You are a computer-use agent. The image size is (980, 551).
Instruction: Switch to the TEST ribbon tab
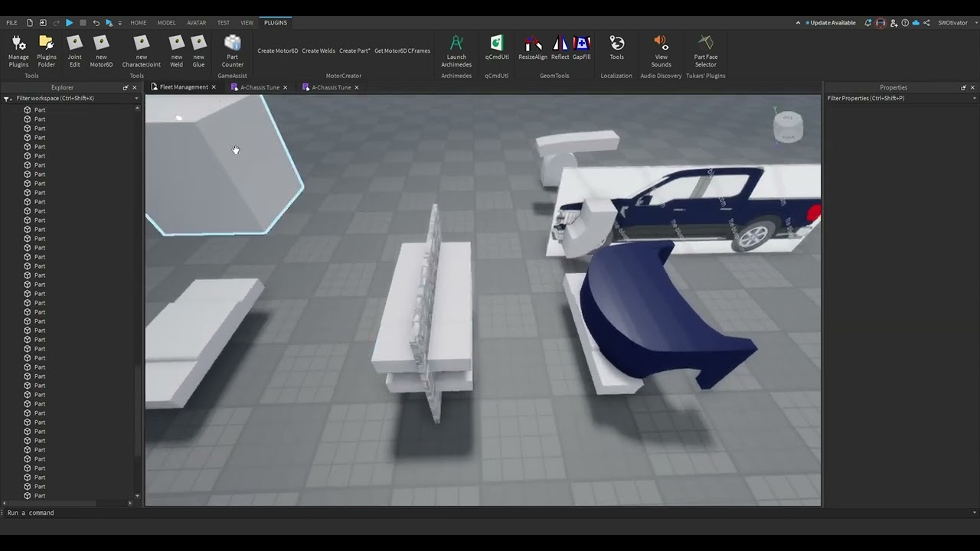pos(223,23)
